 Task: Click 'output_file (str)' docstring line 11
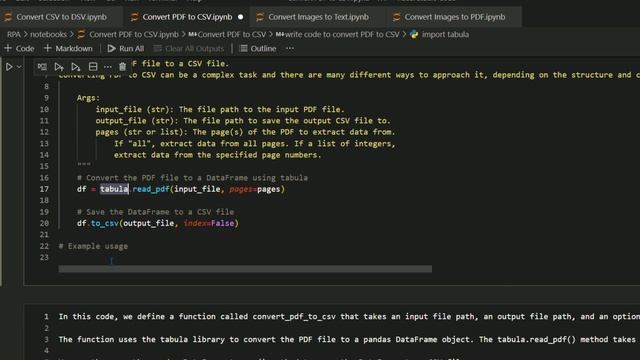(x=243, y=121)
